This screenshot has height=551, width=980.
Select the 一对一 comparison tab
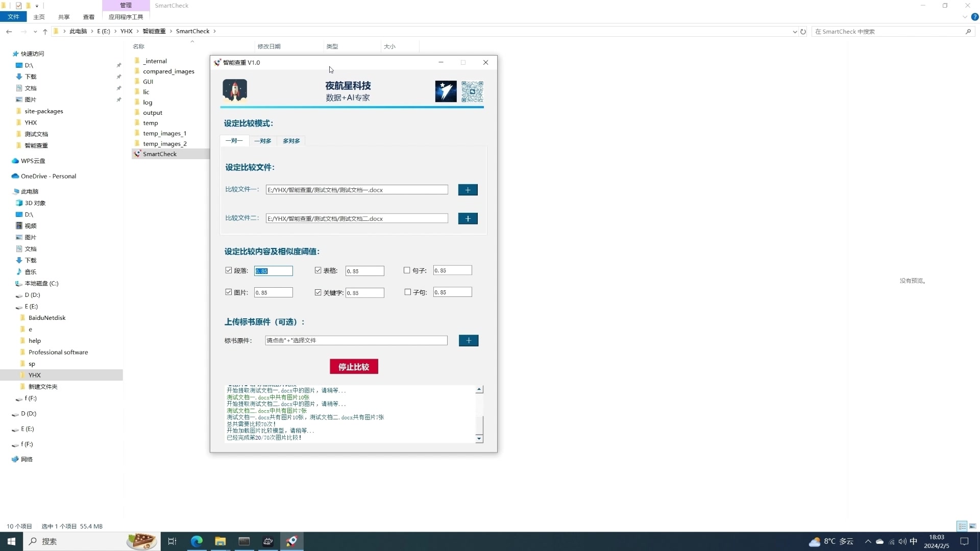pyautogui.click(x=234, y=141)
